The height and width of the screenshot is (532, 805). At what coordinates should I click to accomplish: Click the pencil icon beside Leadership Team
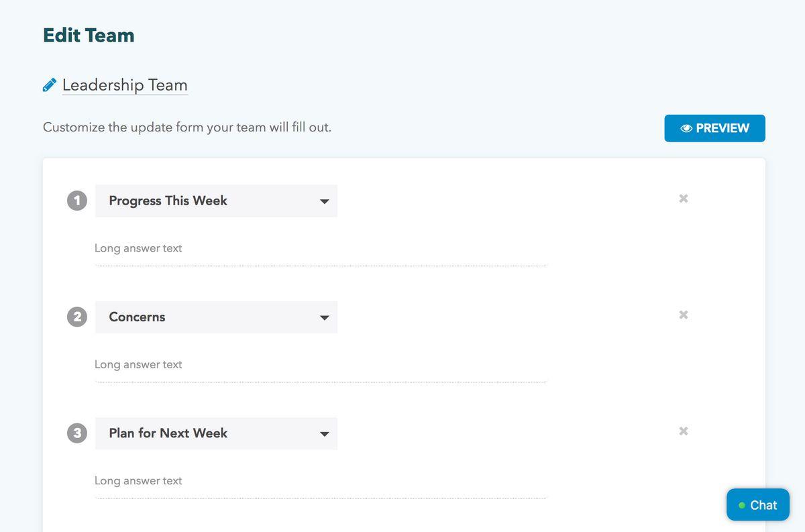coord(49,85)
